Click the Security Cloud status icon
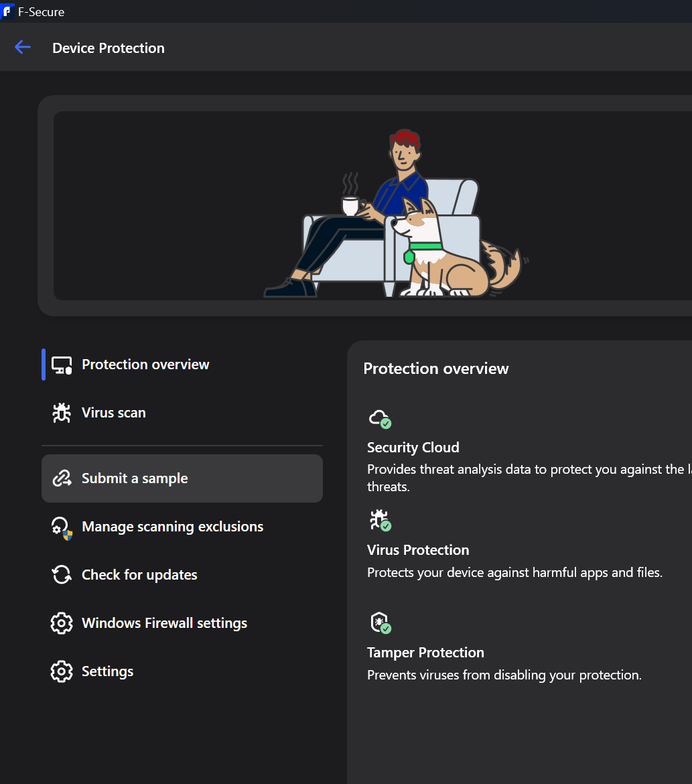The width and height of the screenshot is (692, 784). coord(380,419)
